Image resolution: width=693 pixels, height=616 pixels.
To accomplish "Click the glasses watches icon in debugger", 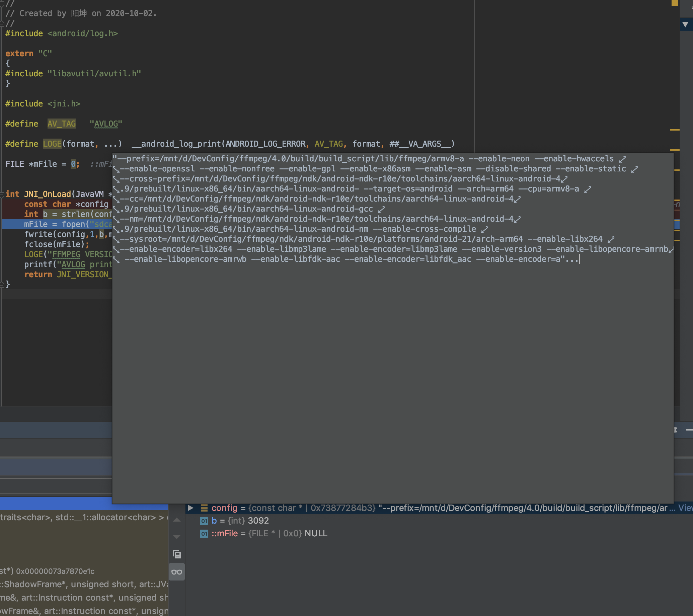I will [177, 572].
